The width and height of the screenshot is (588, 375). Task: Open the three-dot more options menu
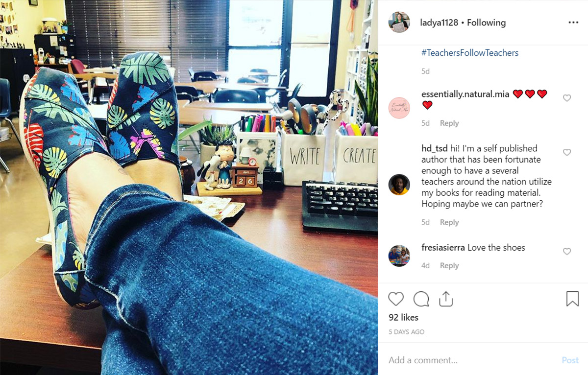573,23
